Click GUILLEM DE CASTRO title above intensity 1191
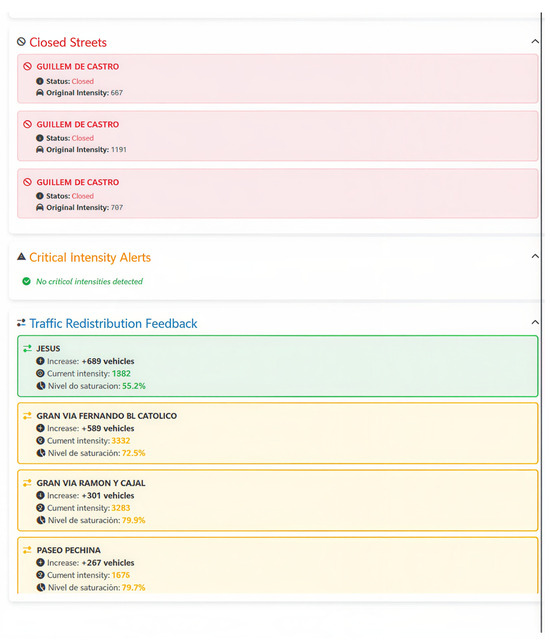This screenshot has height=643, width=550. (x=78, y=124)
